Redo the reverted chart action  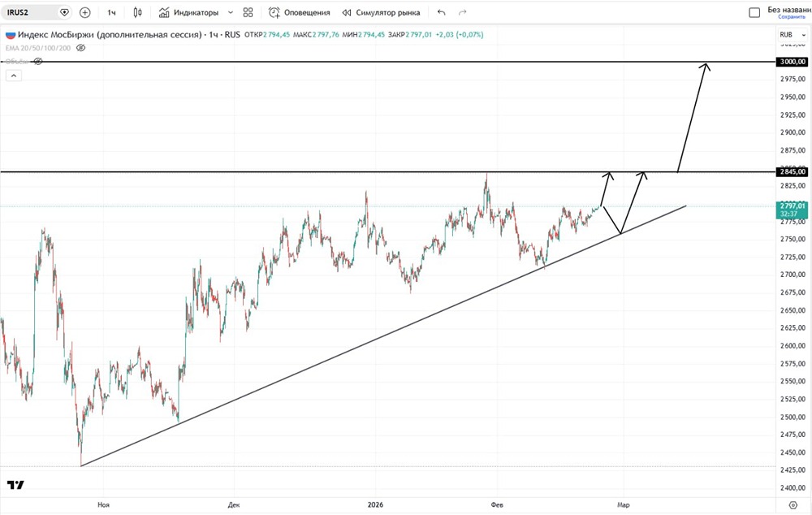[x=463, y=12]
